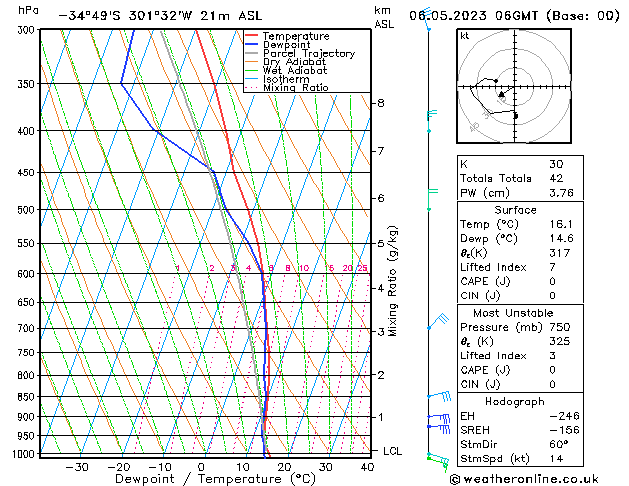629x486 pixels.
Task: Click the wind barb at 400 hPa
Action: [x=432, y=121]
